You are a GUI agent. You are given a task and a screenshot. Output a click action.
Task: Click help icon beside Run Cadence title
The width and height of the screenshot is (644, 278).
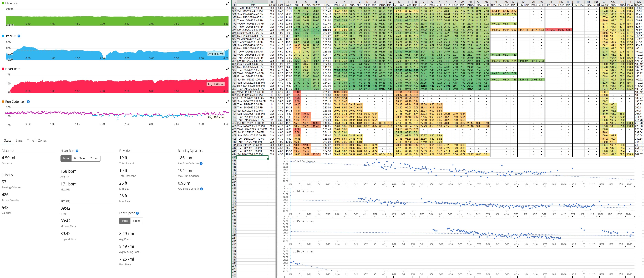click(28, 102)
